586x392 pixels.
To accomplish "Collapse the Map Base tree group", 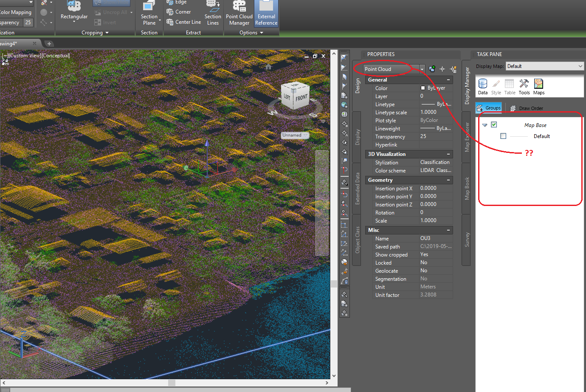I will 485,125.
